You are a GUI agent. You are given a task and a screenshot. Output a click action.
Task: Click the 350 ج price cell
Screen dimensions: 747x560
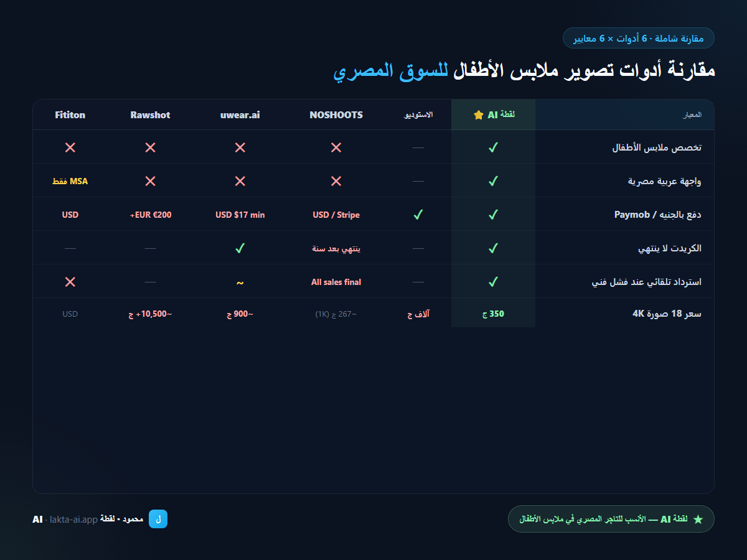[493, 314]
